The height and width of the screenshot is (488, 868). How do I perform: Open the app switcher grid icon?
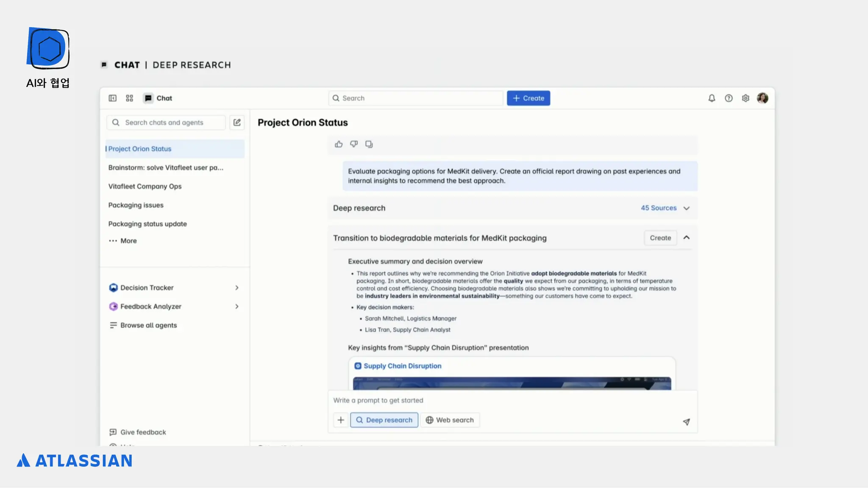pyautogui.click(x=130, y=98)
